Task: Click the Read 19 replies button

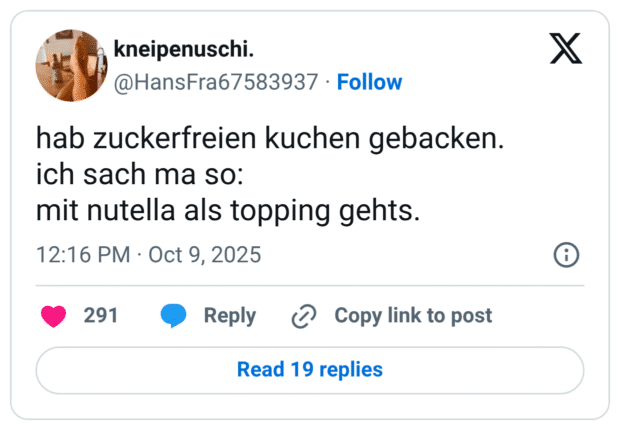Action: [309, 370]
